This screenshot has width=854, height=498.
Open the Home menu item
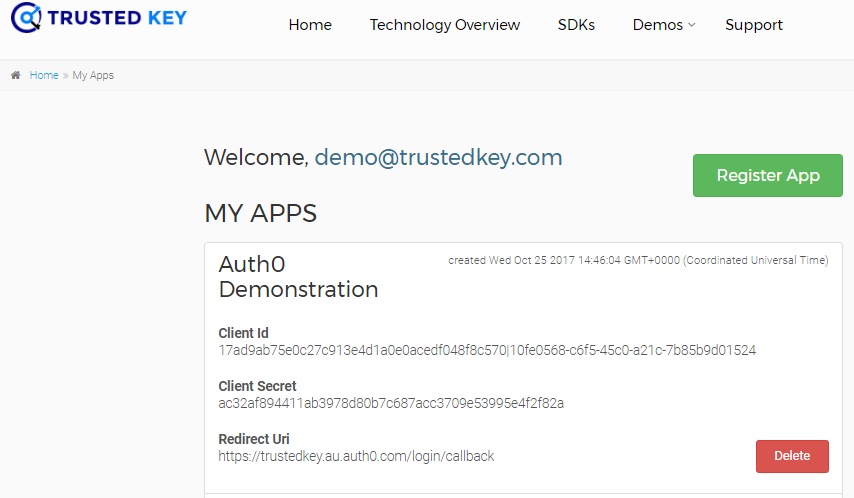coord(310,25)
